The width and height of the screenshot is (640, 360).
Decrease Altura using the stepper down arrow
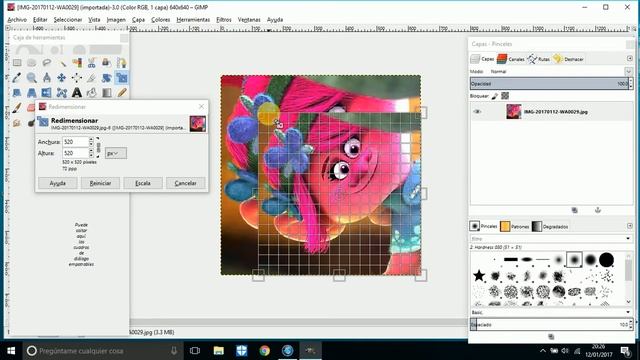pos(91,156)
